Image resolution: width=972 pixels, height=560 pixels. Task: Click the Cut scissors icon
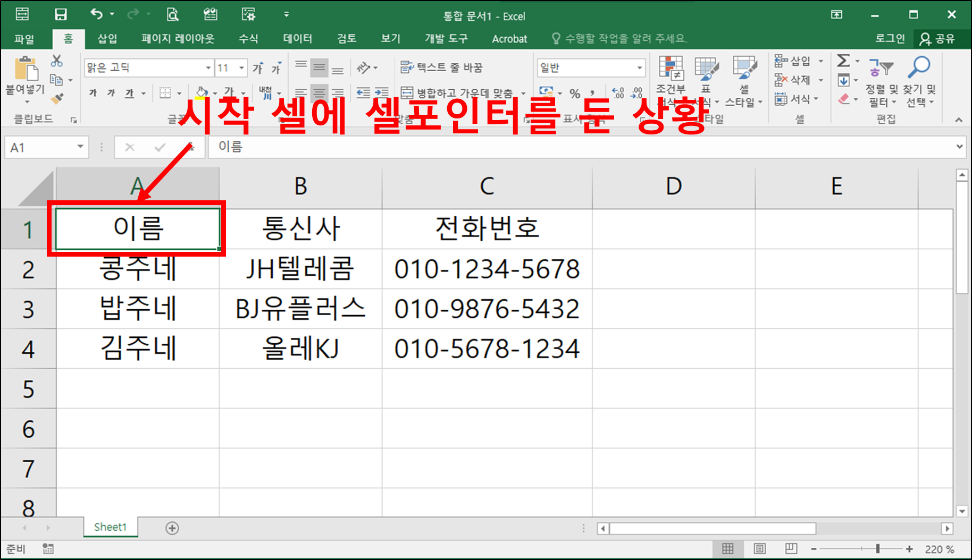point(56,61)
